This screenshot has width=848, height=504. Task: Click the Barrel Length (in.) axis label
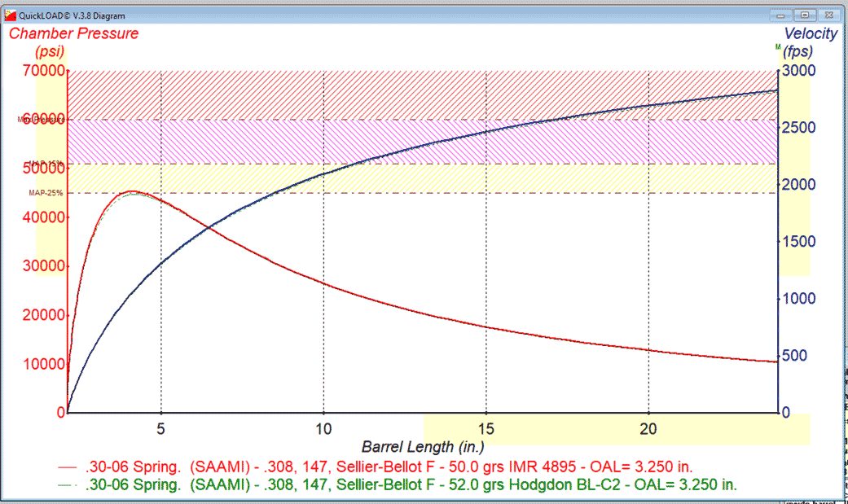(423, 446)
